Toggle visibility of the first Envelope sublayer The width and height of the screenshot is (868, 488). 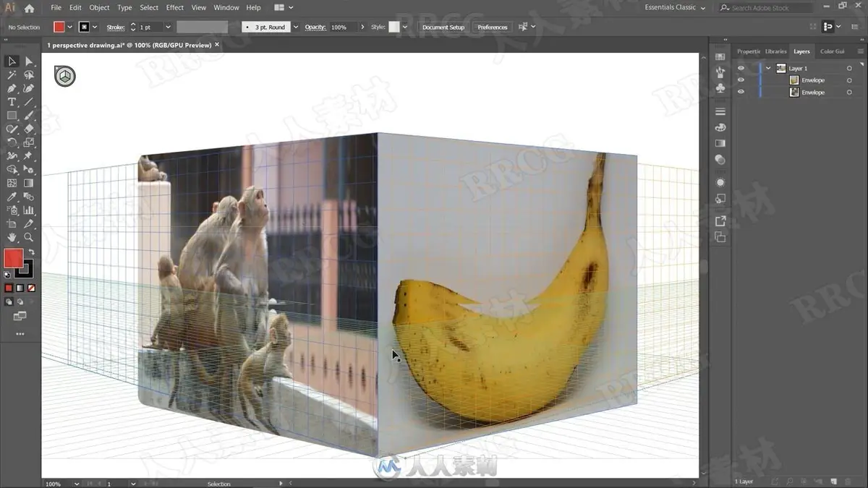tap(741, 80)
